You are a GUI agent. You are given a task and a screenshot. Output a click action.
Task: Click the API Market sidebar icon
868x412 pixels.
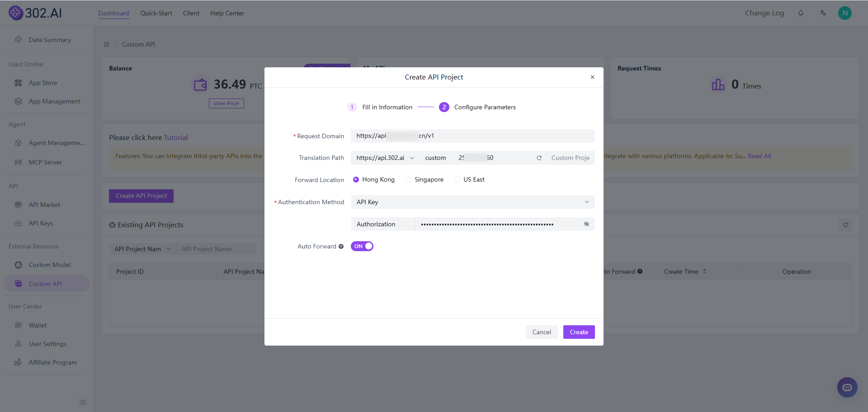[x=18, y=205]
